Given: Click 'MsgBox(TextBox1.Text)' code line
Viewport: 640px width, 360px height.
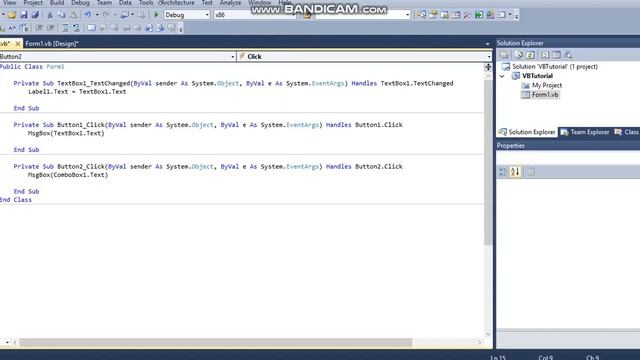Looking at the screenshot, I should [x=66, y=133].
